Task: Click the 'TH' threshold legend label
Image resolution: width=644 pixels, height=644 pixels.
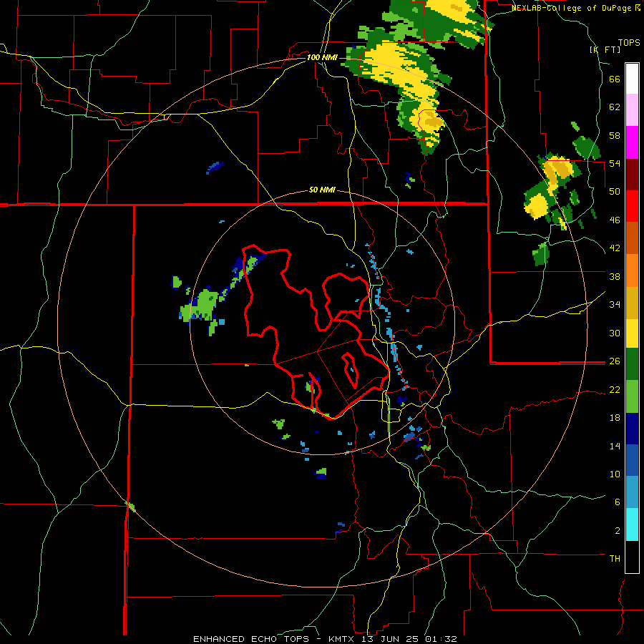Action: 615,559
